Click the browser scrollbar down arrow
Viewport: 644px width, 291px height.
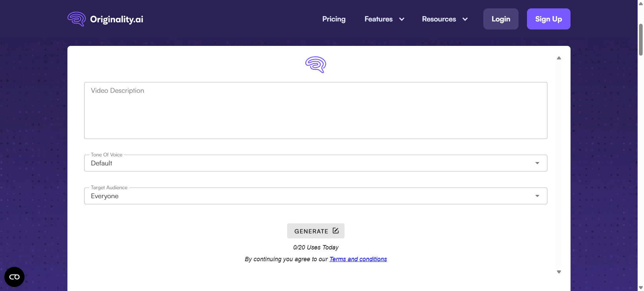pos(641,288)
